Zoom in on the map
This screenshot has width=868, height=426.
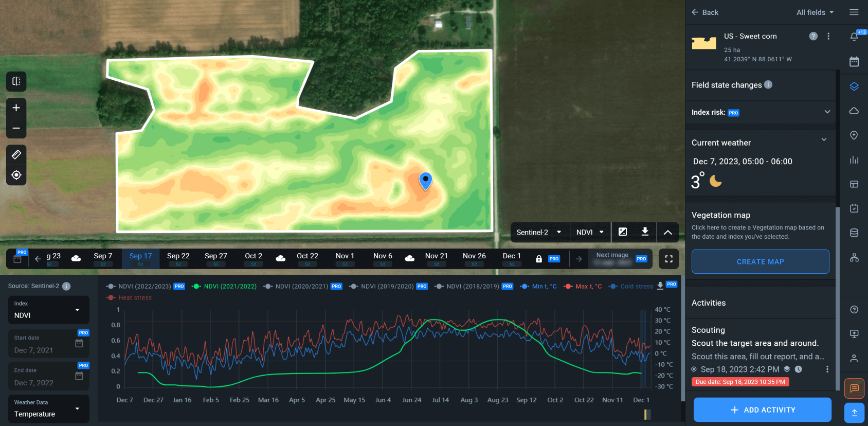[16, 108]
